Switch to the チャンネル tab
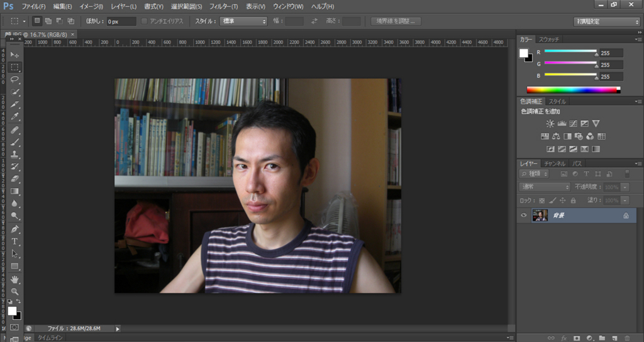This screenshot has height=342, width=644. pyautogui.click(x=555, y=163)
